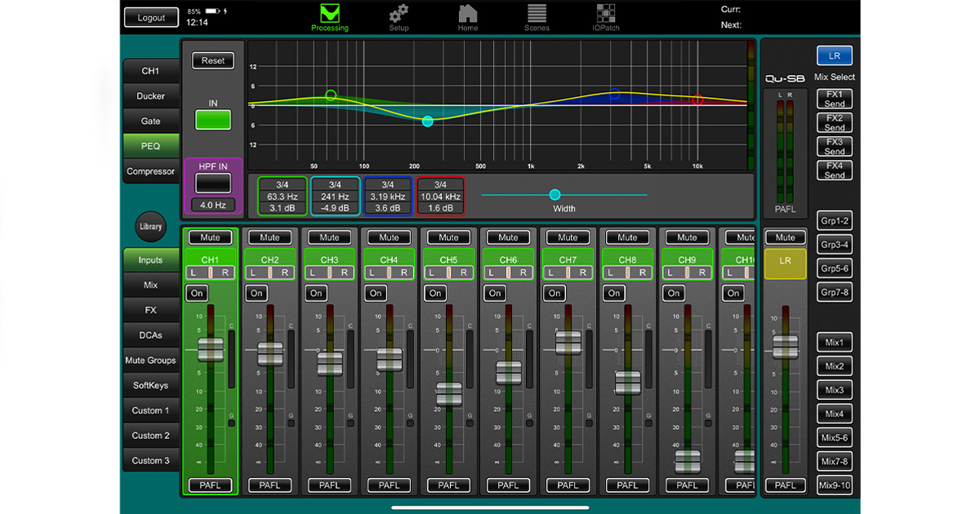Enable PAFL on the LR master strip
Image resolution: width=980 pixels, height=514 pixels.
point(785,485)
